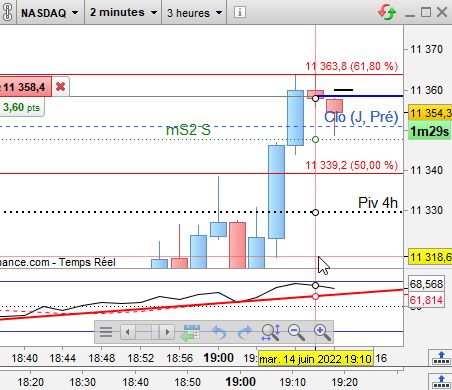Click the 11 358,4 red price label

tap(25, 87)
